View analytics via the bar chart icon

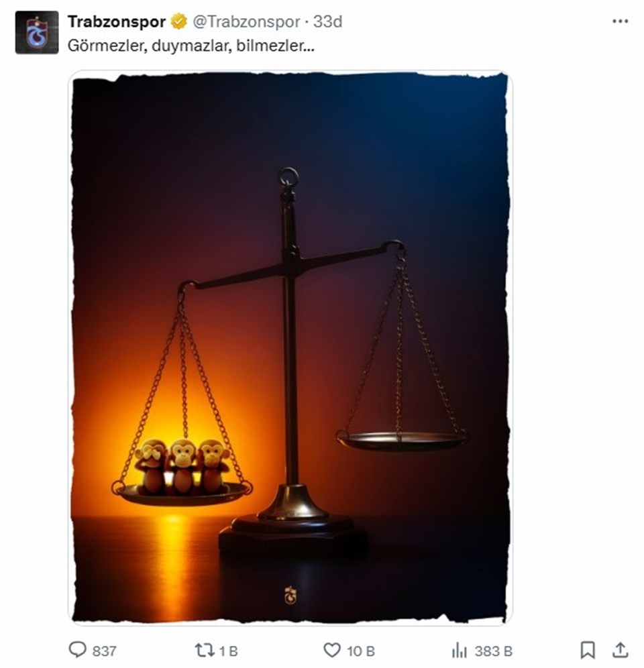tap(460, 651)
